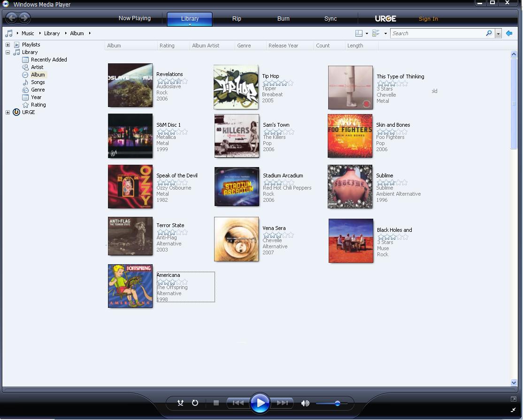Click the Next track button

pyautogui.click(x=282, y=403)
